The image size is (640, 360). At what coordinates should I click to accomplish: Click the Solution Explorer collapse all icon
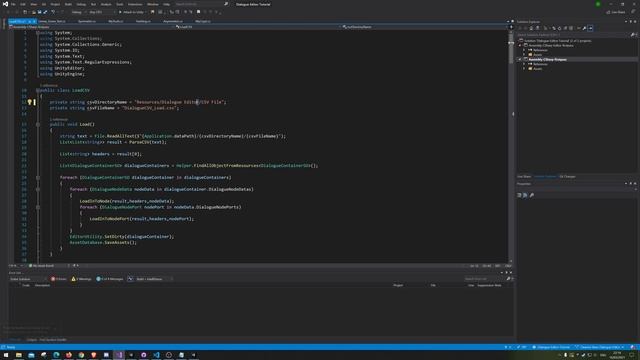pyautogui.click(x=565, y=28)
